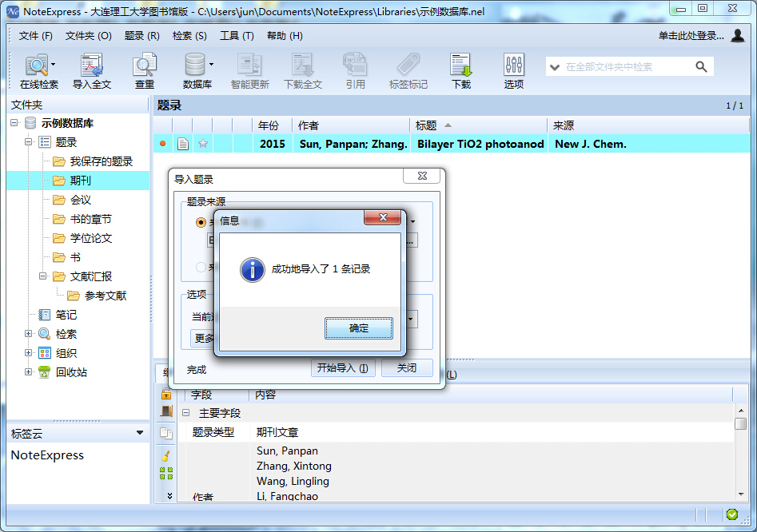Open the 工具 (T) menu
Viewport: 757px width, 532px height.
point(237,36)
